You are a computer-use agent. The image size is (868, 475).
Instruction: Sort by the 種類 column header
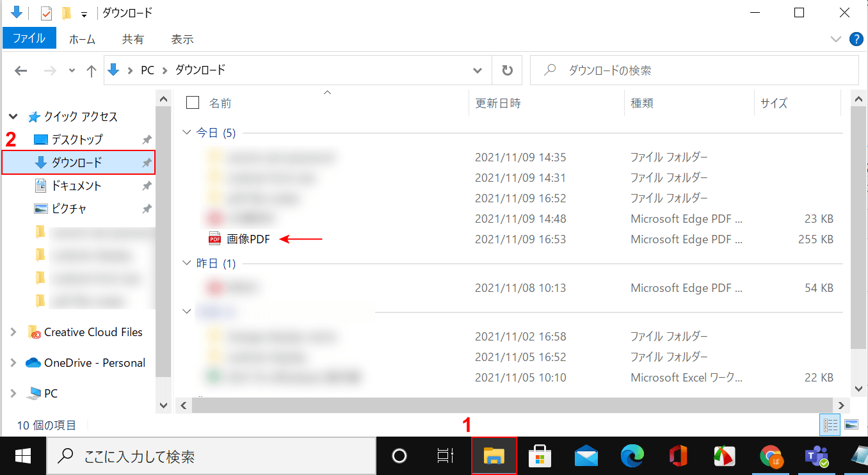point(642,103)
